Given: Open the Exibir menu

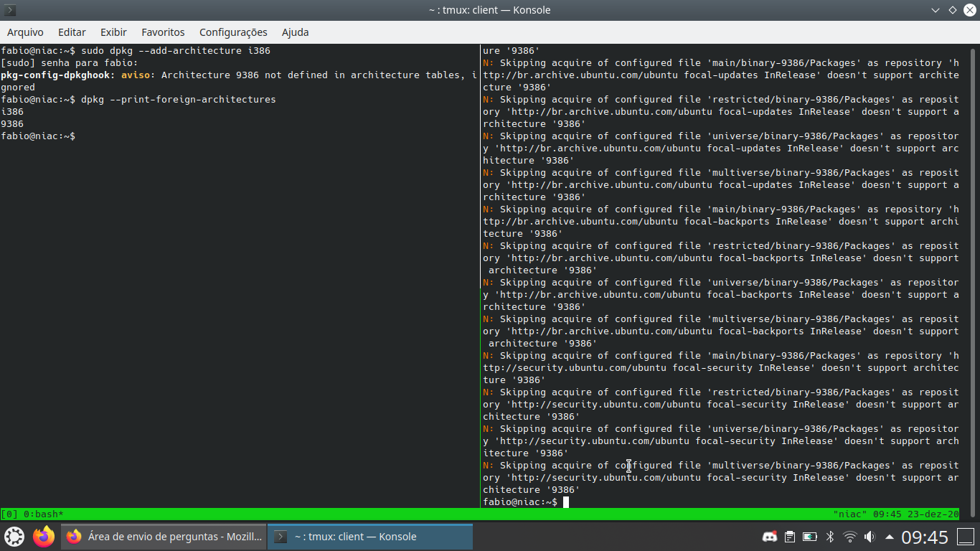Looking at the screenshot, I should click(x=113, y=32).
